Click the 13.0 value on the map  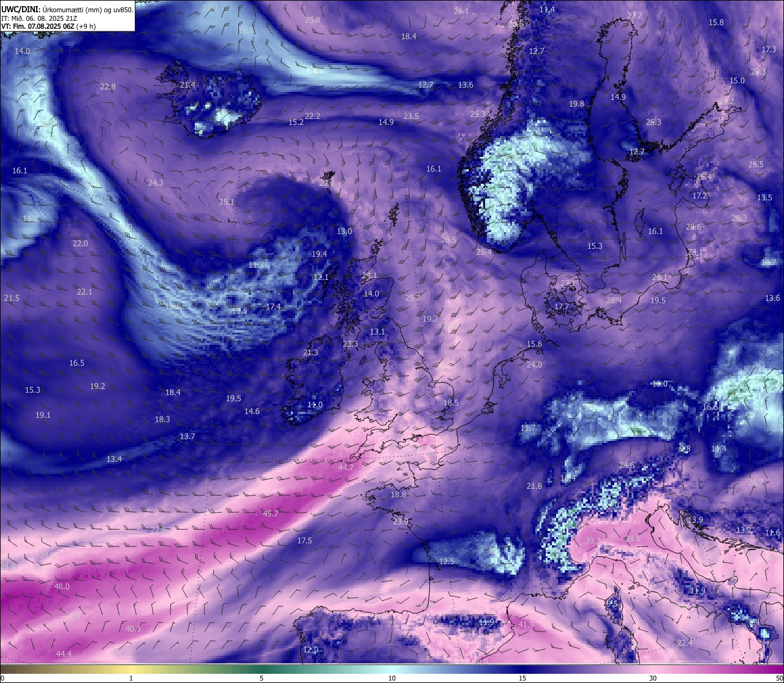coord(344,232)
